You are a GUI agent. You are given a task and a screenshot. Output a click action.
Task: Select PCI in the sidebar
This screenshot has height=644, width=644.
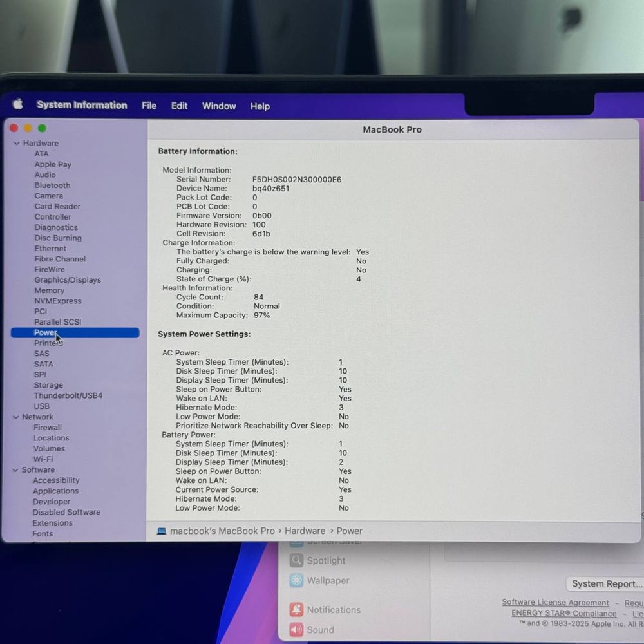pos(40,312)
